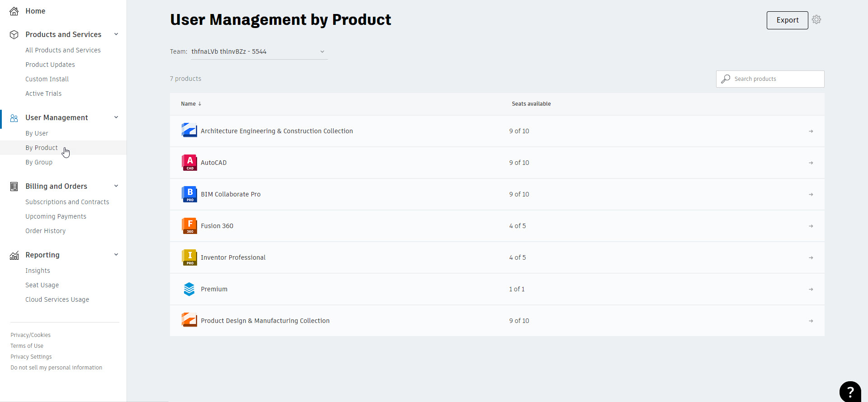The height and width of the screenshot is (402, 868).
Task: Open Architecture Engineering & Construction Collection row arrow
Action: (811, 131)
